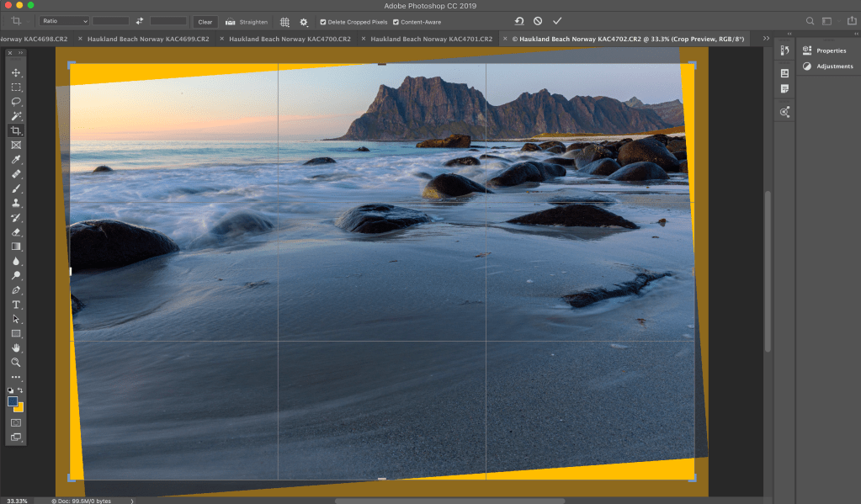Select the Hand tool

point(16,347)
